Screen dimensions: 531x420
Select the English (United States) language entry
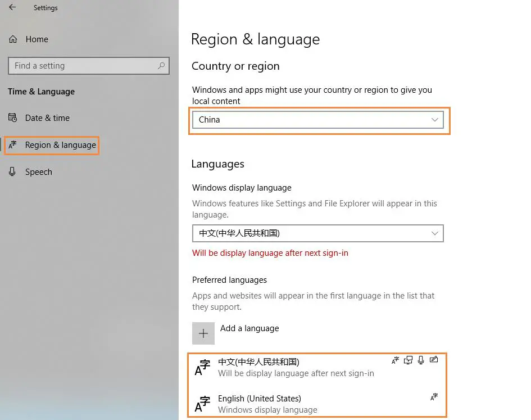(317, 404)
